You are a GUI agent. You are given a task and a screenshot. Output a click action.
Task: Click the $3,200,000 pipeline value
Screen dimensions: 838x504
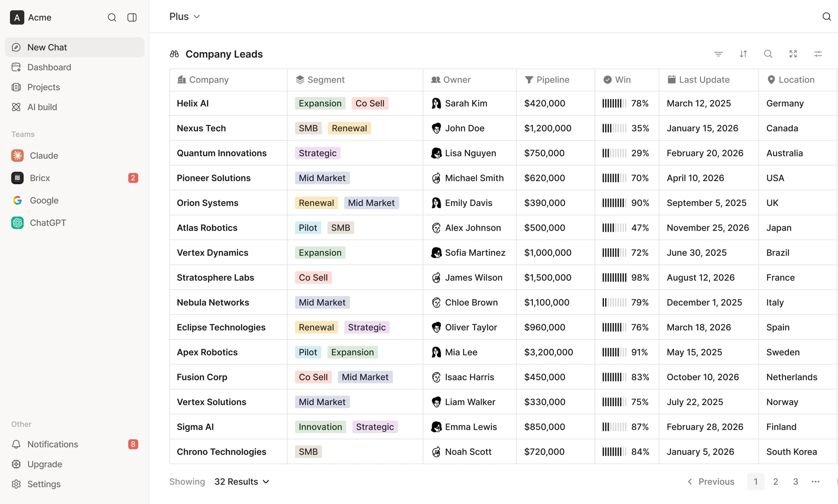coord(549,352)
